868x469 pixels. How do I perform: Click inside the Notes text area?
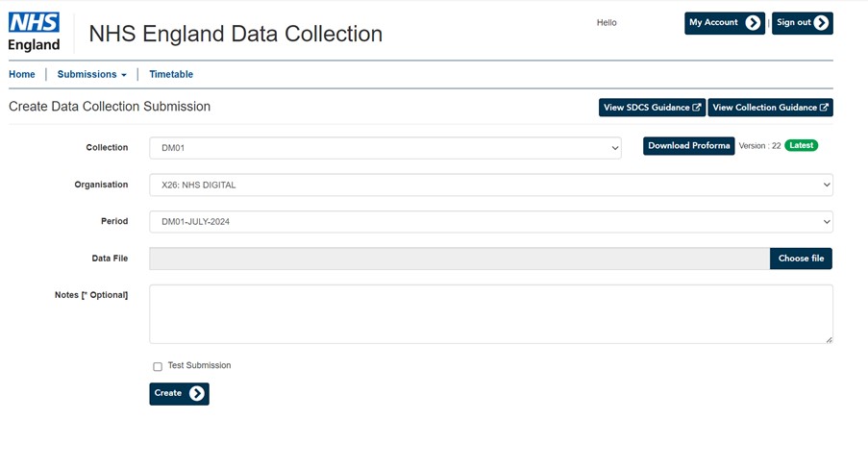(491, 314)
